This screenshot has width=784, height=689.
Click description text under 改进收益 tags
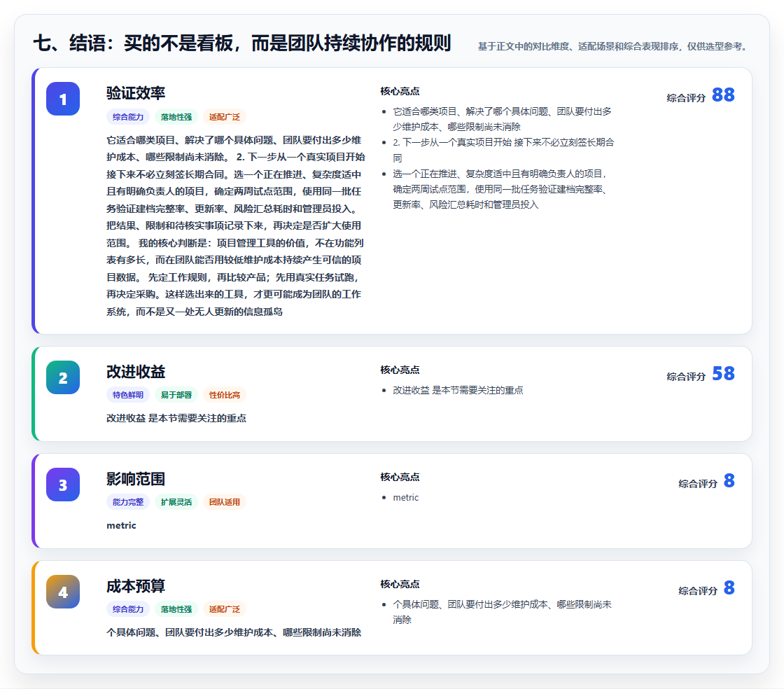176,418
